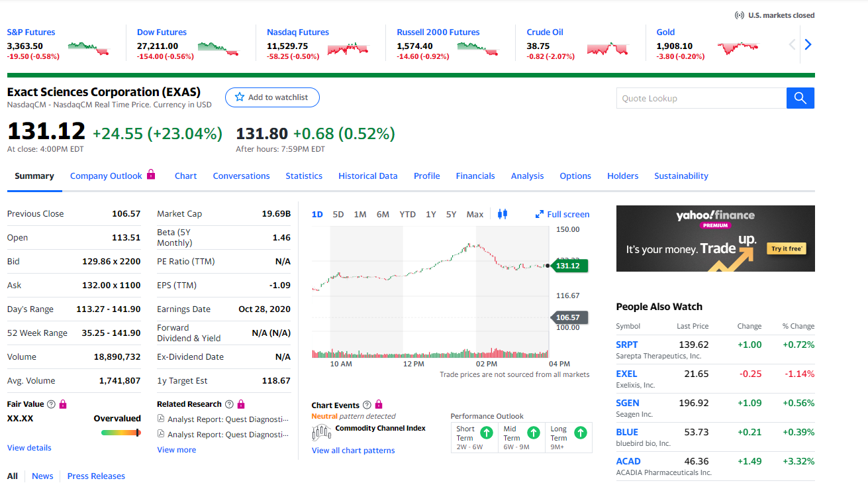The height and width of the screenshot is (483, 868).
Task: Click the lock icon next to Company Outlook
Action: 151,175
